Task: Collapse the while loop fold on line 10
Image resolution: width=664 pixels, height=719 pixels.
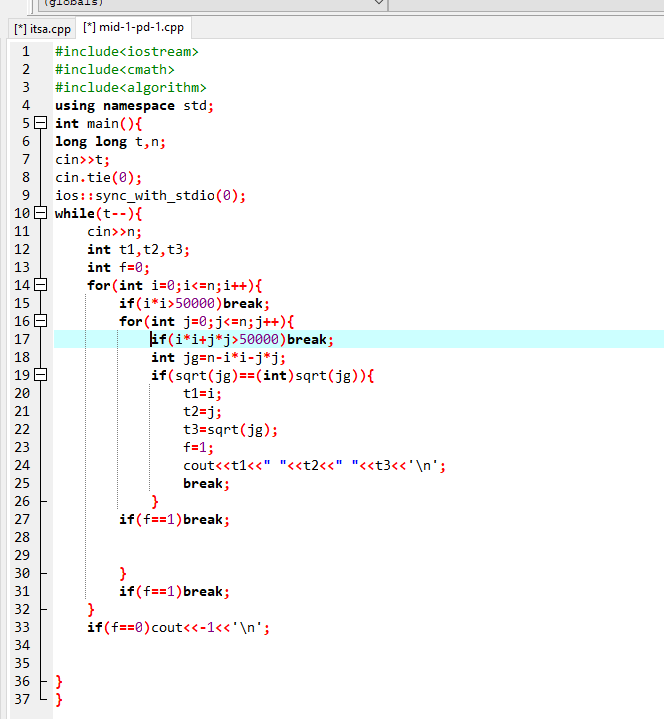Action: tap(41, 213)
